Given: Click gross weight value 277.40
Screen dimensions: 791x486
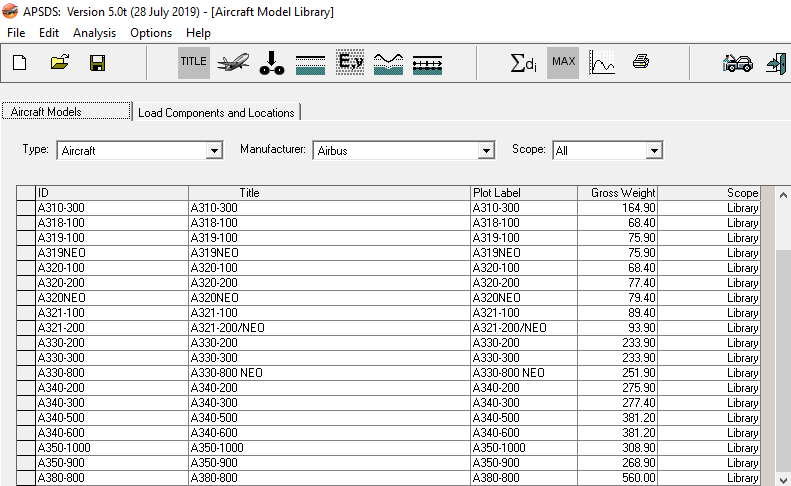Looking at the screenshot, I should pyautogui.click(x=617, y=403).
